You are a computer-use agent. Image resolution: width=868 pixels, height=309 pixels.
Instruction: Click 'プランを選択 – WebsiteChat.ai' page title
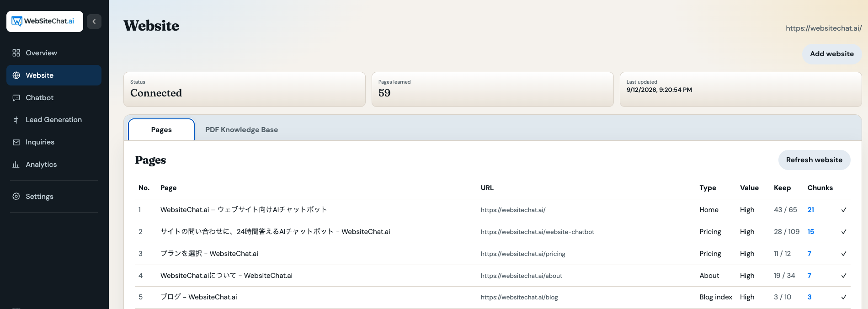coord(209,254)
